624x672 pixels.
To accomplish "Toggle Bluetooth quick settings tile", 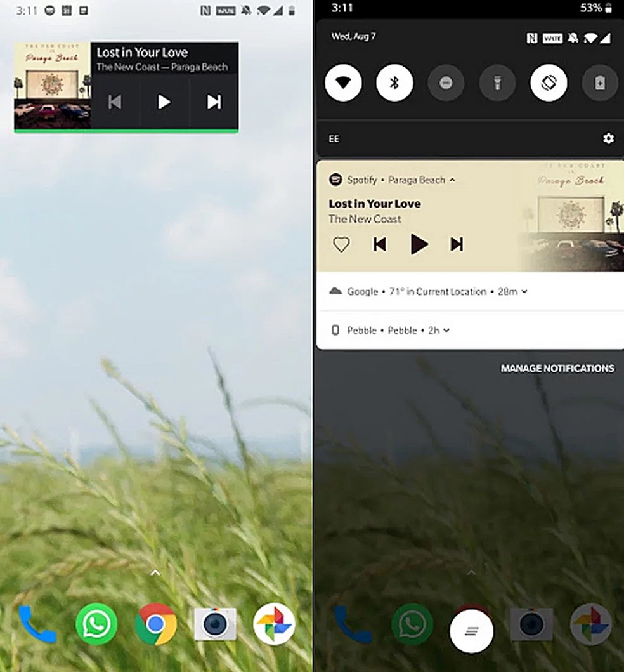I will tap(394, 82).
